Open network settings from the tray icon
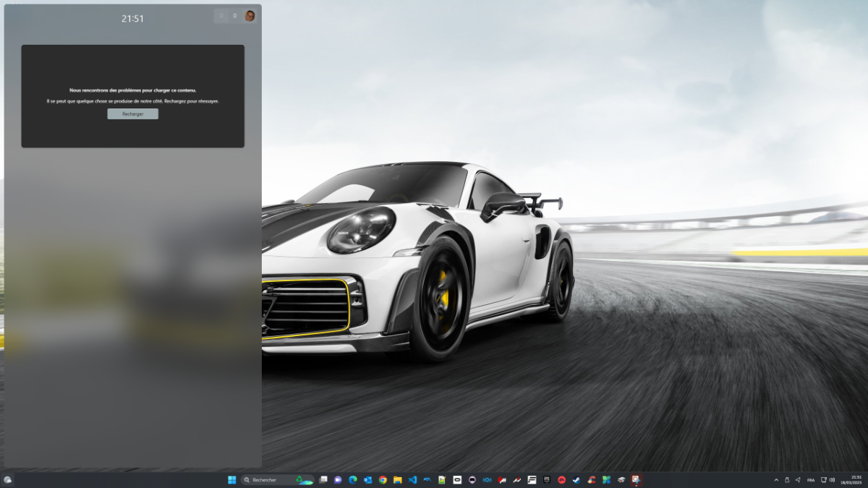 [824, 480]
